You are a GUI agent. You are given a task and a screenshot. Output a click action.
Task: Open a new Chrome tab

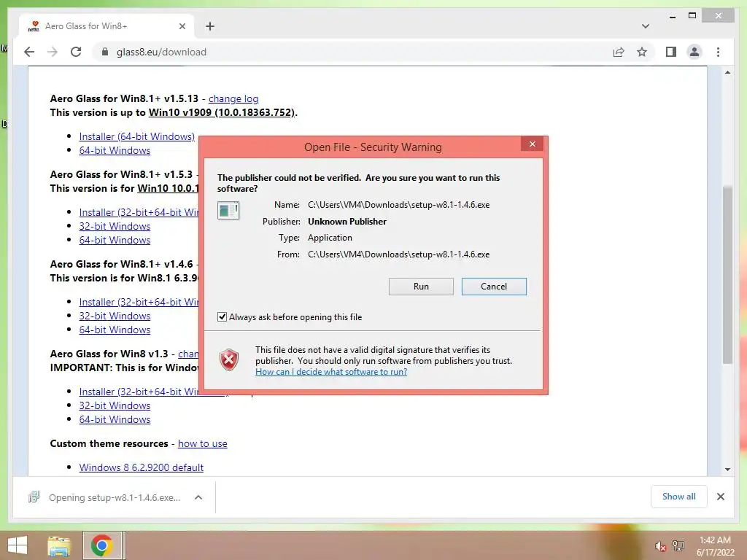[x=210, y=26]
